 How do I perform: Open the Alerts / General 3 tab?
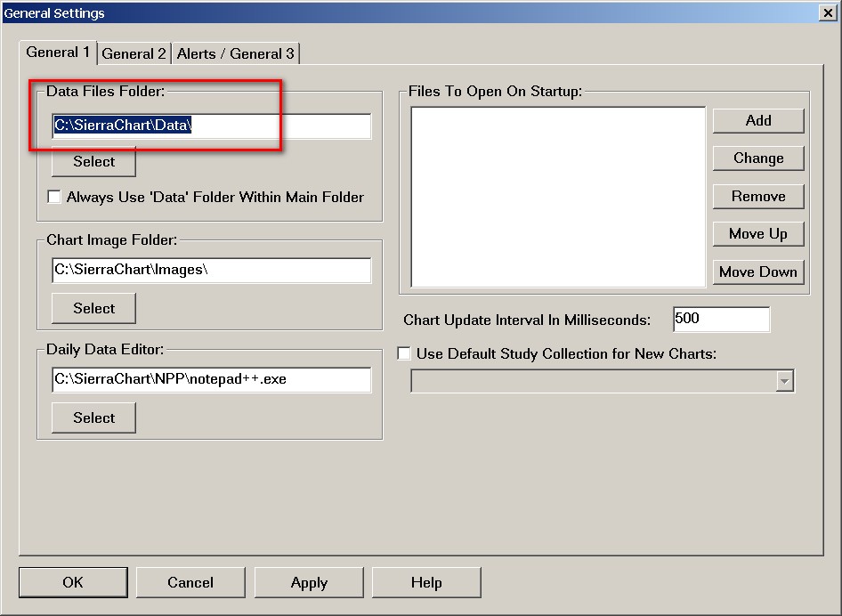236,53
